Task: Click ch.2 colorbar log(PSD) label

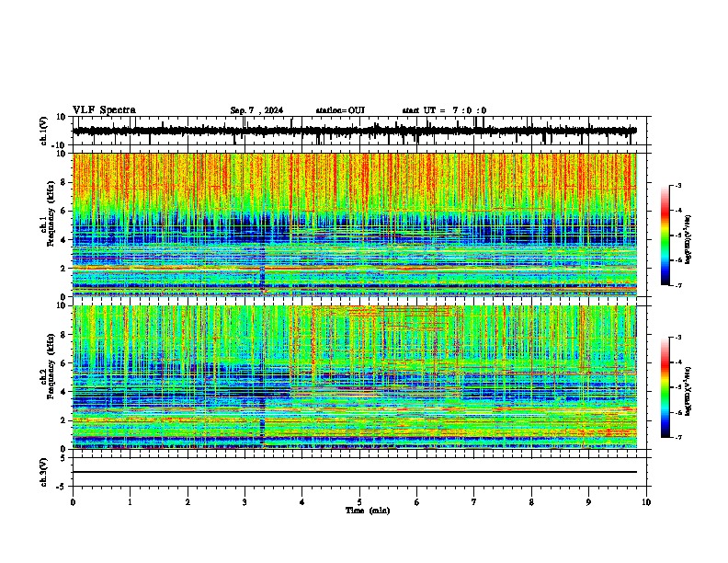Action: tap(688, 391)
